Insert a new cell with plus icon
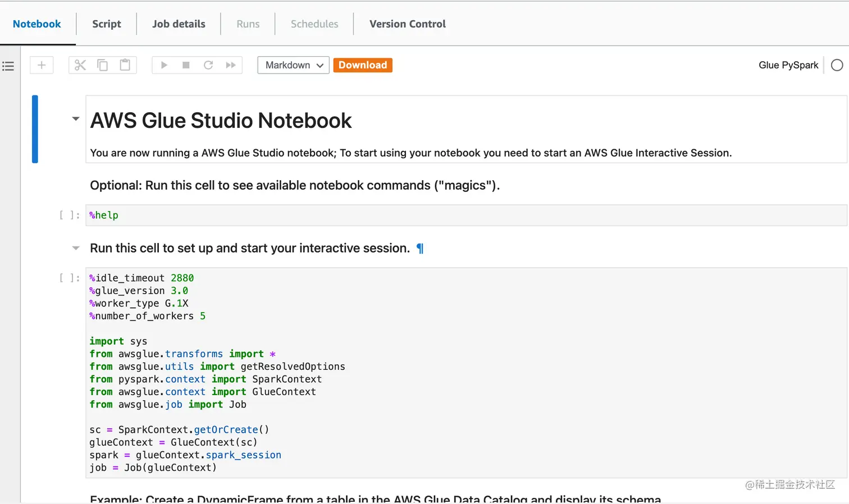Viewport: 849px width, 504px height. pos(42,65)
